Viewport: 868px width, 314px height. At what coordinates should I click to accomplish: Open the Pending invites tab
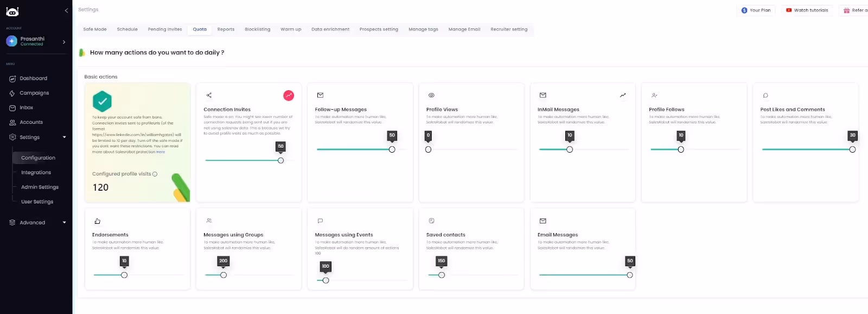pyautogui.click(x=165, y=29)
